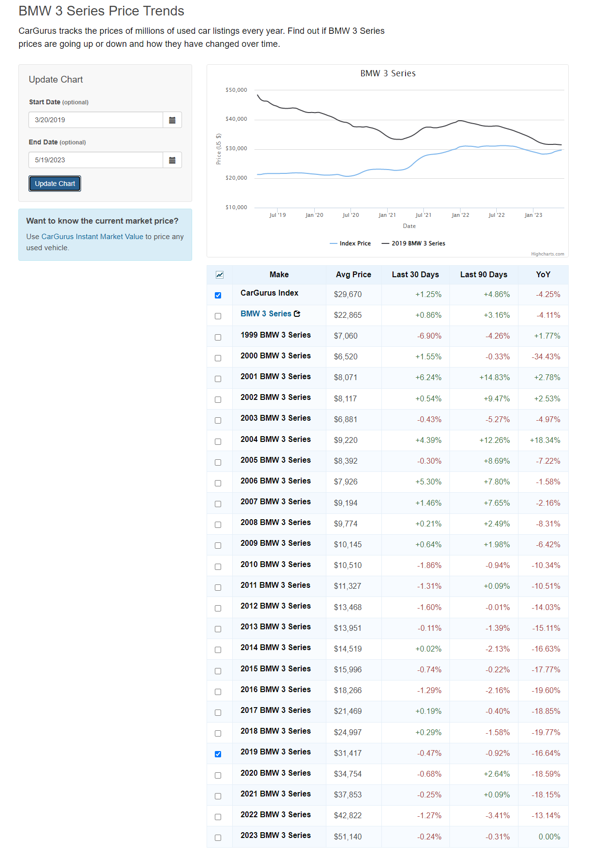The height and width of the screenshot is (852, 616).
Task: Toggle Index Price series in chart legend
Action: 350,243
